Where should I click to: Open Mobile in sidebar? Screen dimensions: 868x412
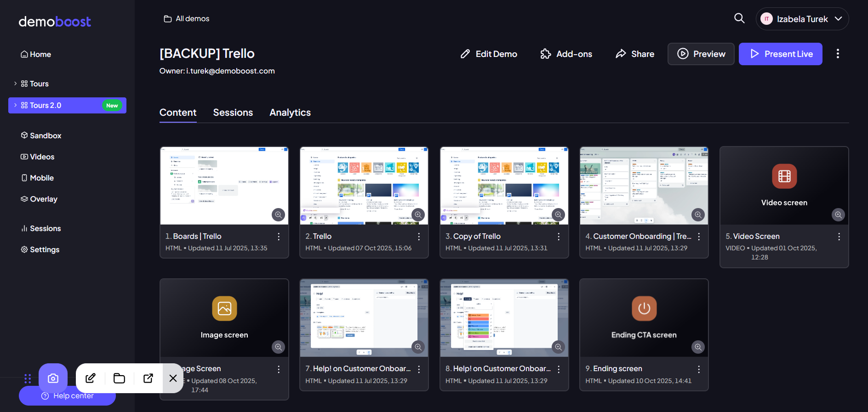[x=37, y=178]
